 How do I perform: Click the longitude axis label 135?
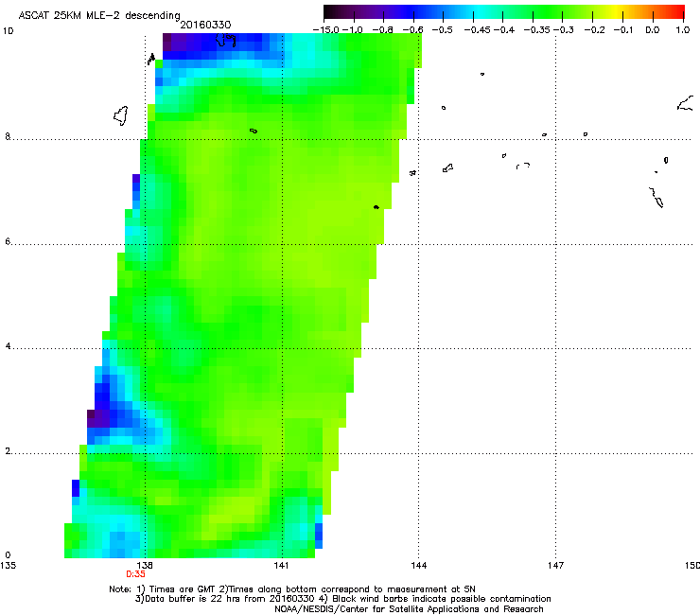pyautogui.click(x=8, y=566)
